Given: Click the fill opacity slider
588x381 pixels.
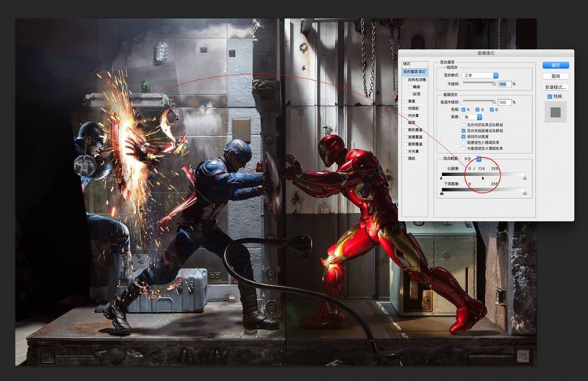Looking at the screenshot, I should coord(480,101).
